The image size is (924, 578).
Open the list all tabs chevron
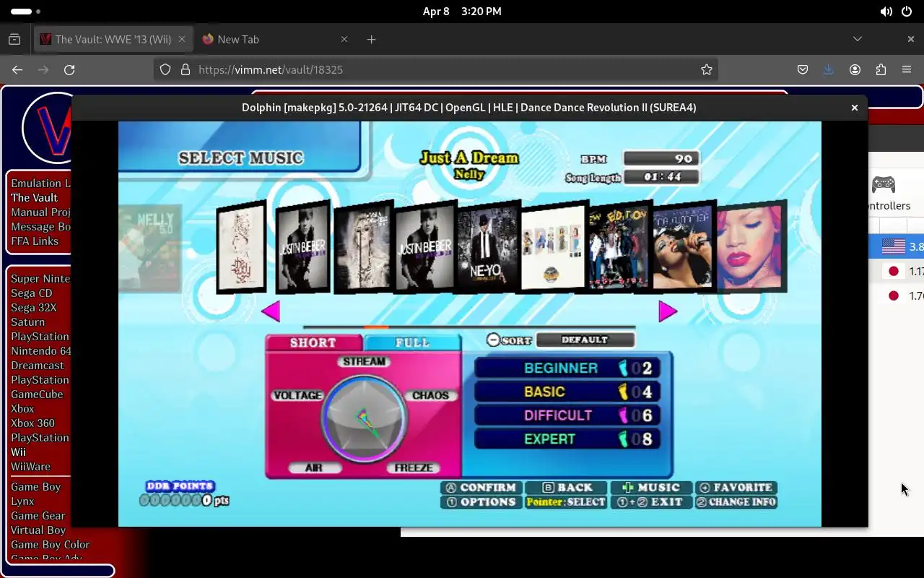click(x=858, y=39)
